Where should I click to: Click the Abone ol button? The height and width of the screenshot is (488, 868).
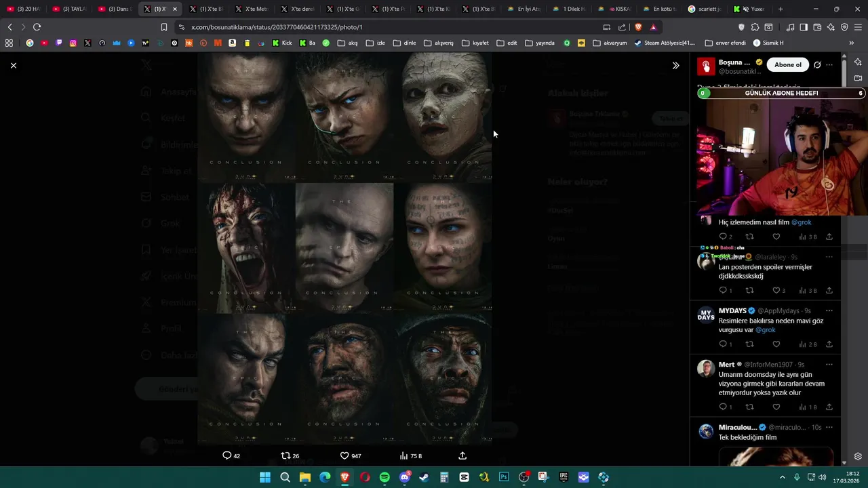[788, 65]
